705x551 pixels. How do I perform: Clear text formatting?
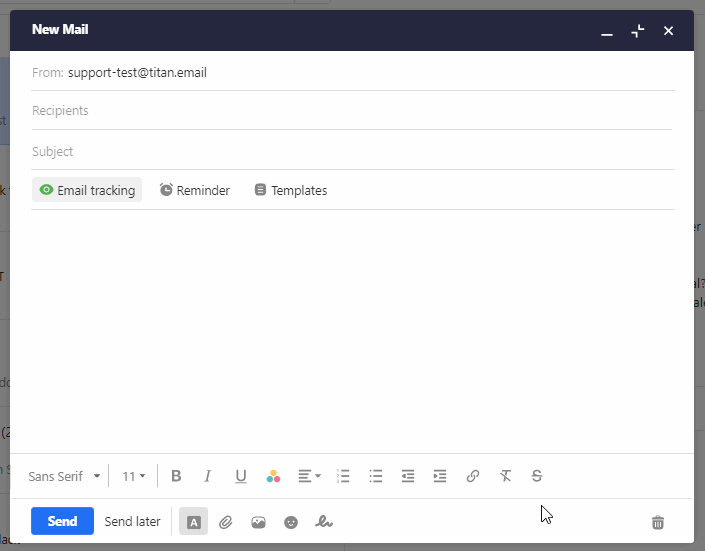tap(505, 476)
